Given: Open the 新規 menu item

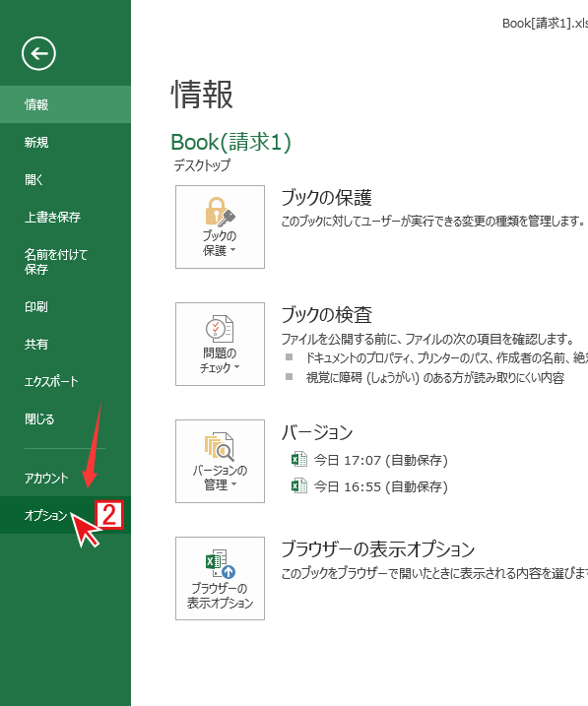Looking at the screenshot, I should pos(65,142).
